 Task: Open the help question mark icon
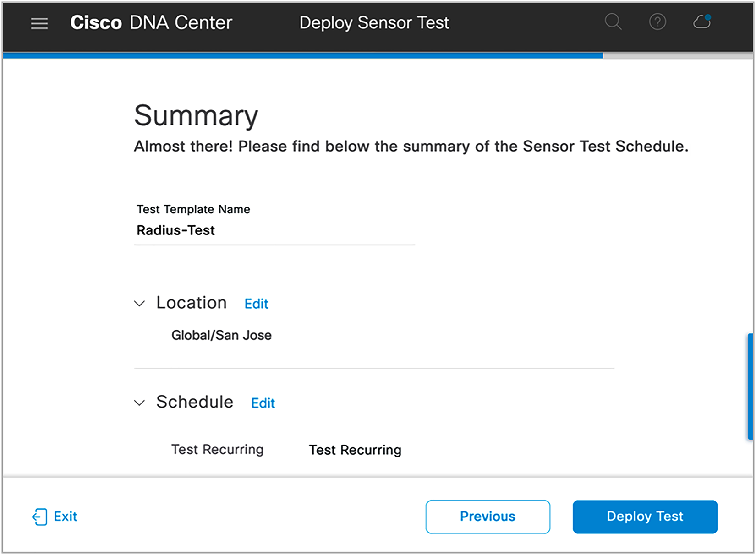click(657, 22)
